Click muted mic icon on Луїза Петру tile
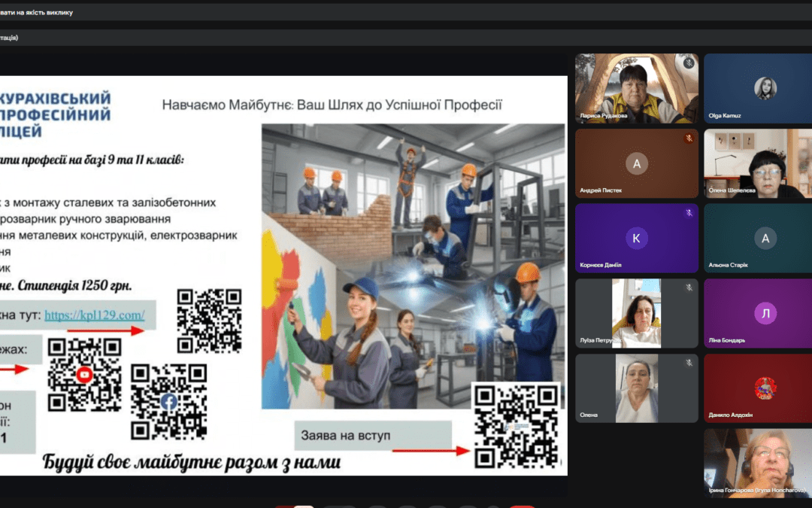 689,287
